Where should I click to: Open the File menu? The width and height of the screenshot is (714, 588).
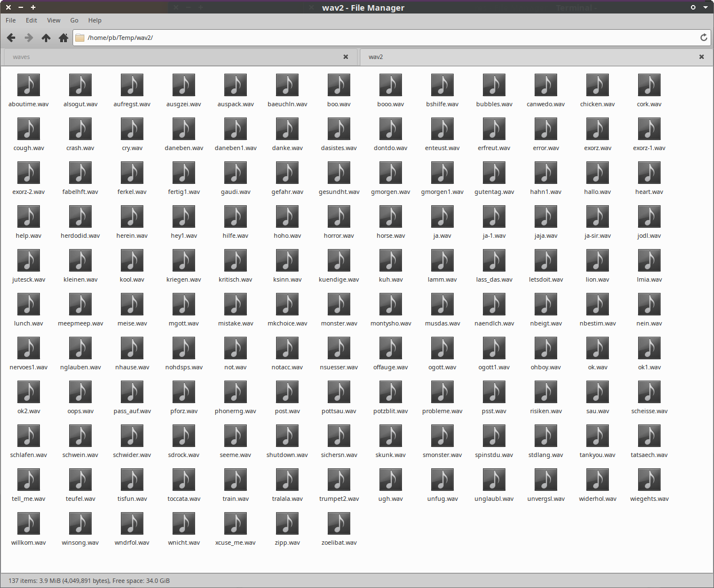pyautogui.click(x=11, y=20)
